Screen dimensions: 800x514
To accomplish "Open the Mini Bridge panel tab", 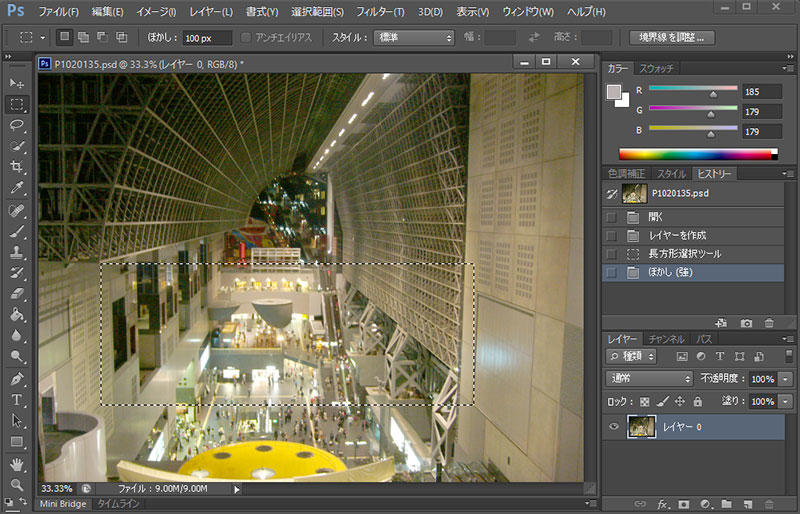I will tap(63, 504).
